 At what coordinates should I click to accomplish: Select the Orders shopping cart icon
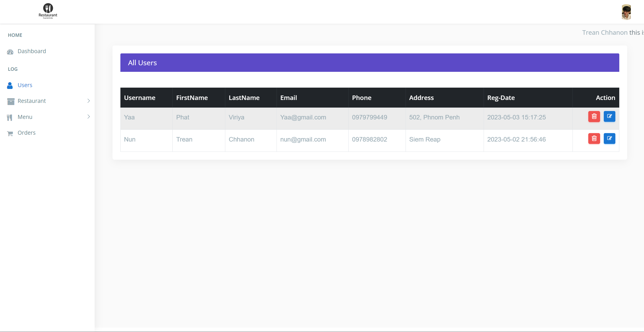(x=10, y=133)
